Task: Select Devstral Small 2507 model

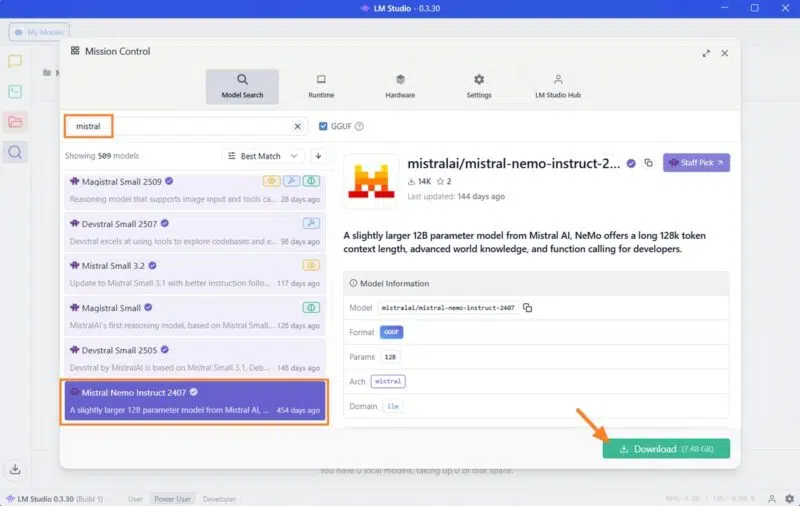Action: tap(194, 232)
